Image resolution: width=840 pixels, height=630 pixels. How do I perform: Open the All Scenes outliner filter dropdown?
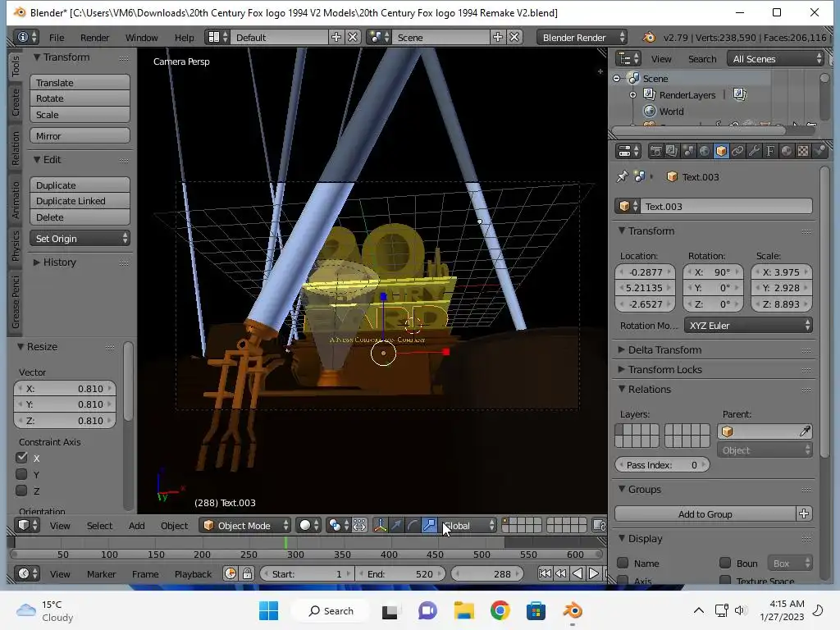point(776,59)
